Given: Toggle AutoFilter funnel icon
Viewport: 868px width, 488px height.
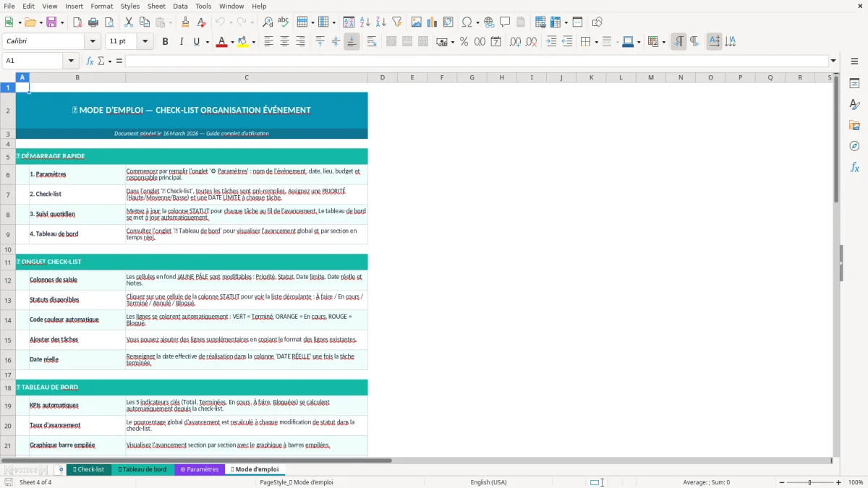Looking at the screenshot, I should point(396,22).
